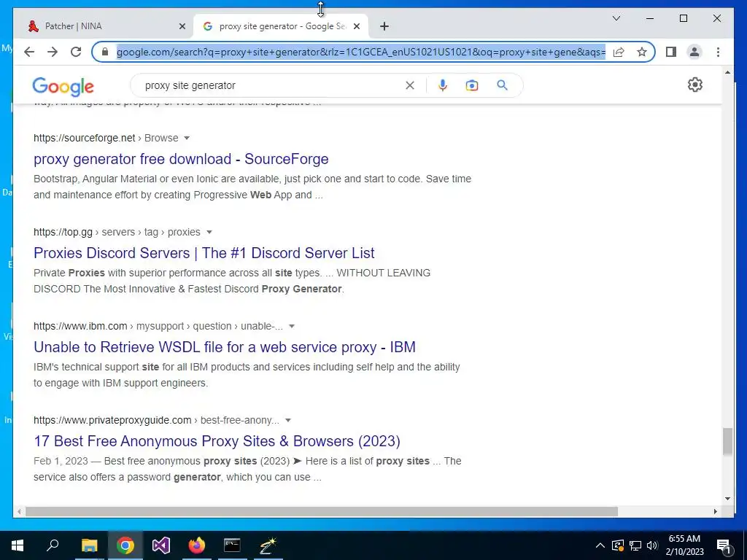Search by image with the camera icon

click(x=472, y=85)
